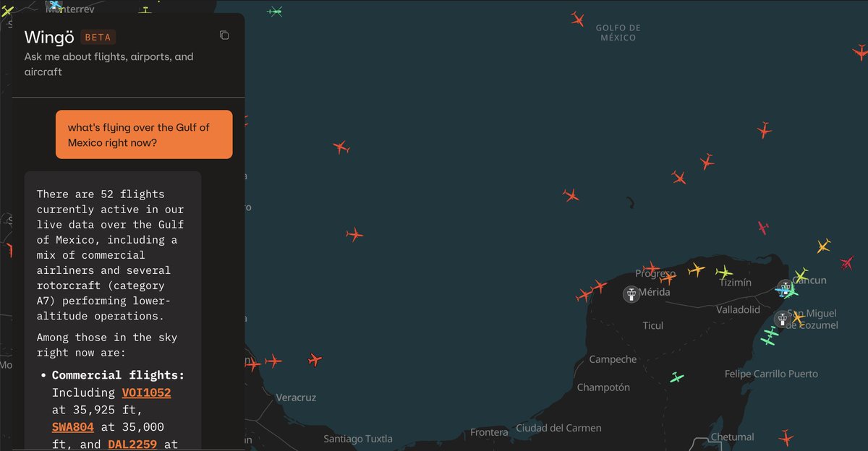The width and height of the screenshot is (868, 451).
Task: Click the BETA badge
Action: (98, 37)
